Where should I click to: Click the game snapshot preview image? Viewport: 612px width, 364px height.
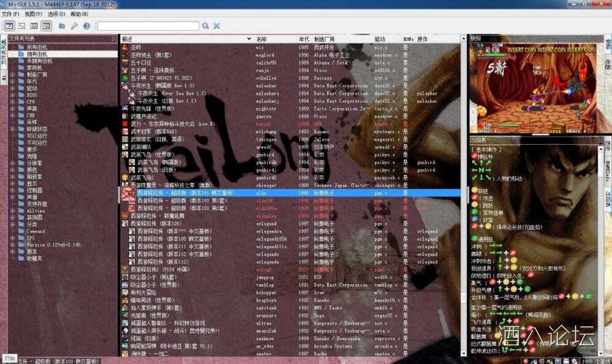tap(536, 87)
